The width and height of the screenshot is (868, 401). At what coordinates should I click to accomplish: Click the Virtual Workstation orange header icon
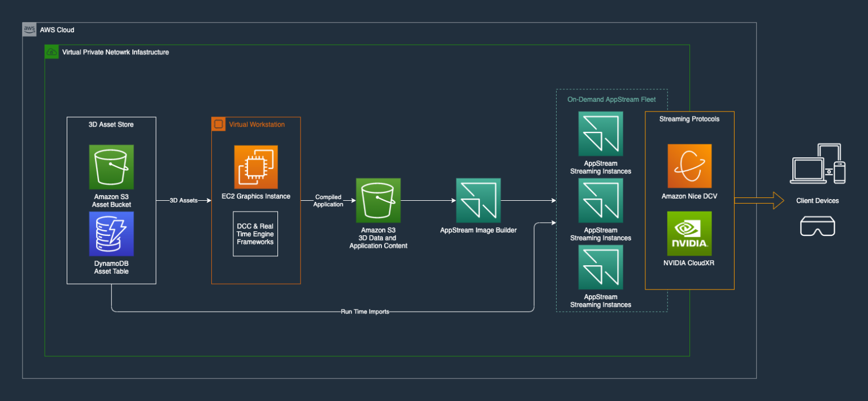tap(219, 124)
